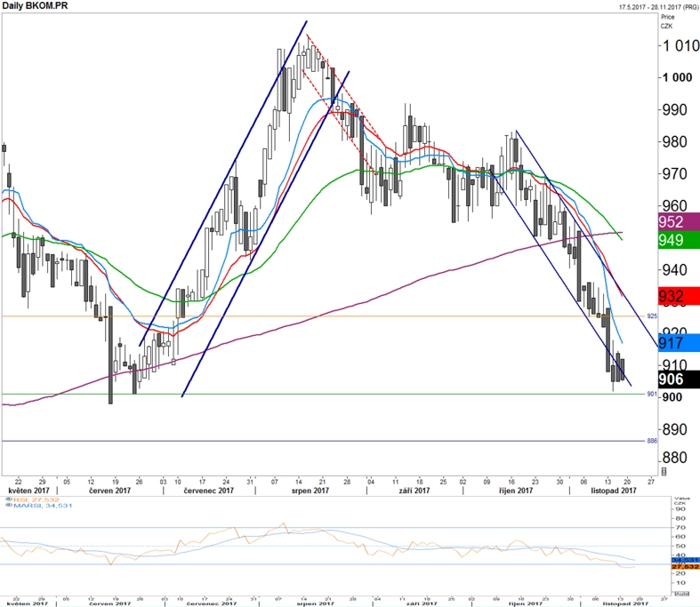Click the red 932 moving average label
The height and width of the screenshot is (607, 700).
[x=679, y=296]
